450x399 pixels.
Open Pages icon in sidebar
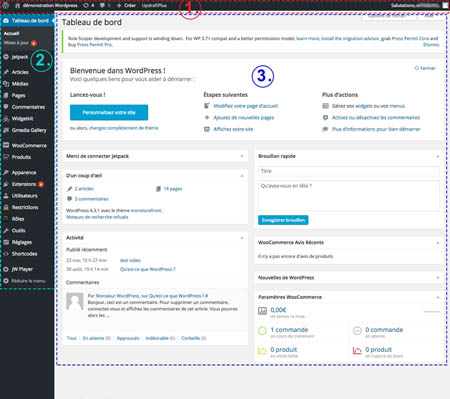tap(6, 95)
